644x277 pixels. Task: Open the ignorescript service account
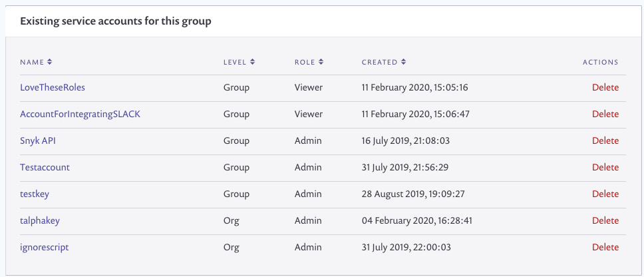[x=45, y=248]
